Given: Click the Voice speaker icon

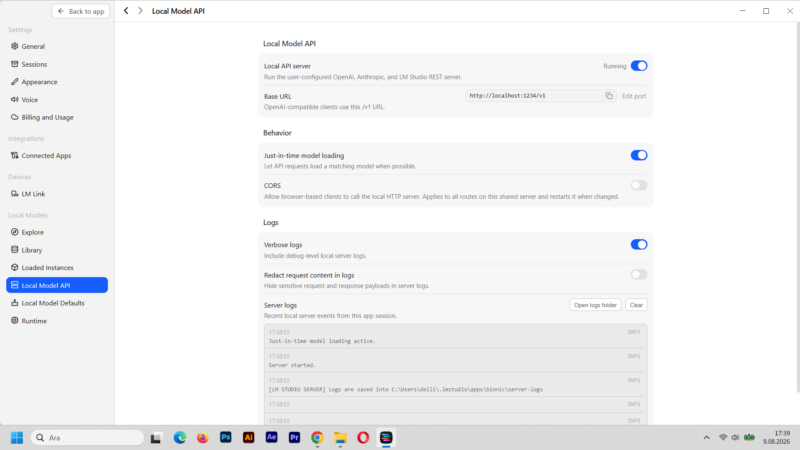Looking at the screenshot, I should tap(14, 99).
